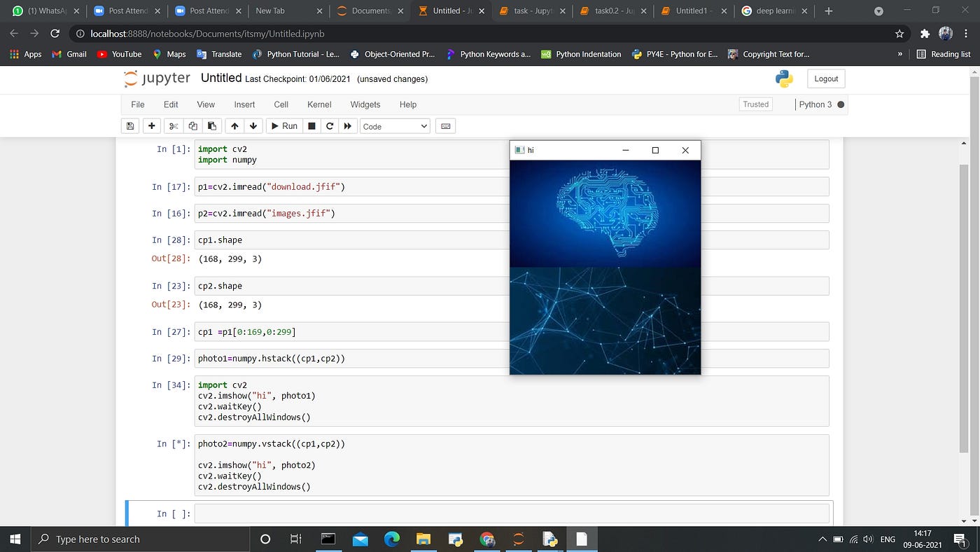This screenshot has width=980, height=552.
Task: Click the save and checkpoint icon
Action: pyautogui.click(x=129, y=126)
